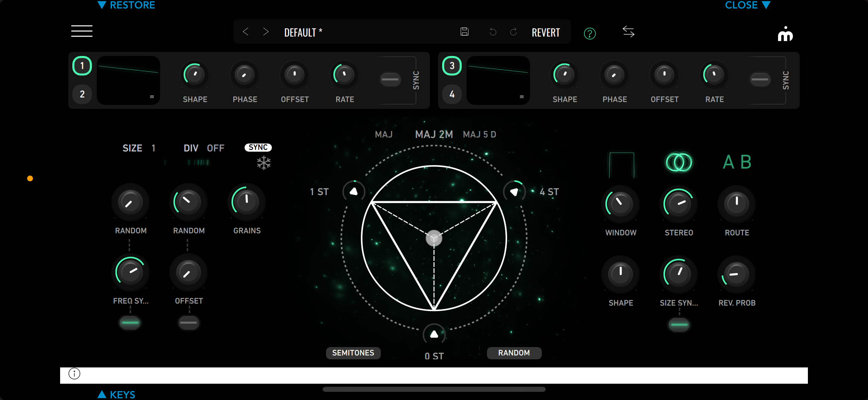The height and width of the screenshot is (400, 868).
Task: Go to next preset with right chevron
Action: (x=266, y=32)
